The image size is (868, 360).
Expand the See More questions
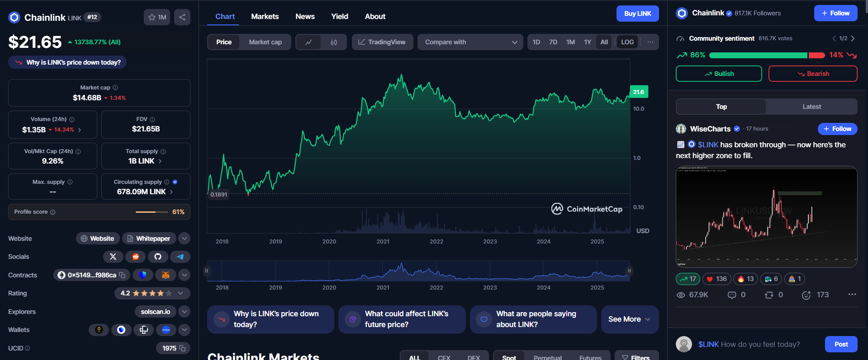tap(629, 319)
